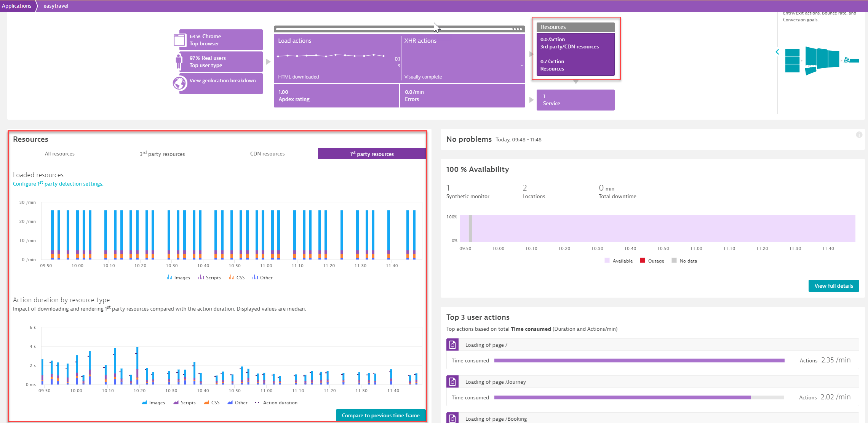Viewport: 868px width, 423px height.
Task: Open the Load actions tile
Action: coord(337,58)
